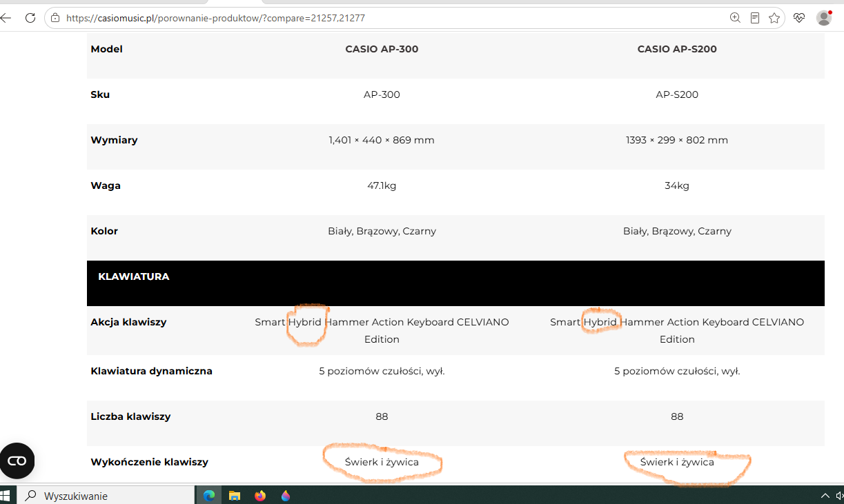The height and width of the screenshot is (504, 844).
Task: Launch Firefox from taskbar
Action: coord(260,495)
